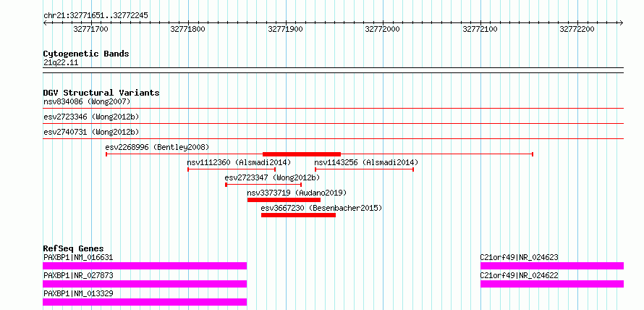Click the nsv1143256 variant line glyph
This screenshot has height=310, width=644.
[364, 169]
